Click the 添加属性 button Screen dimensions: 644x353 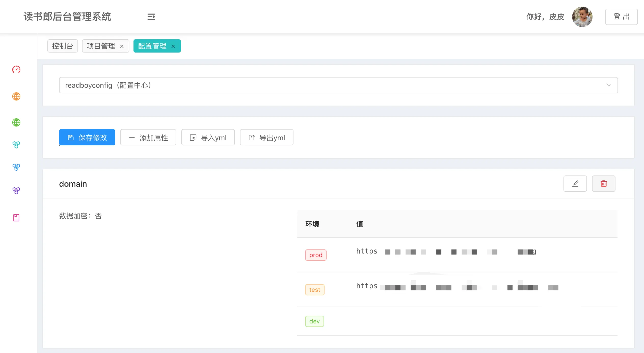(x=148, y=137)
